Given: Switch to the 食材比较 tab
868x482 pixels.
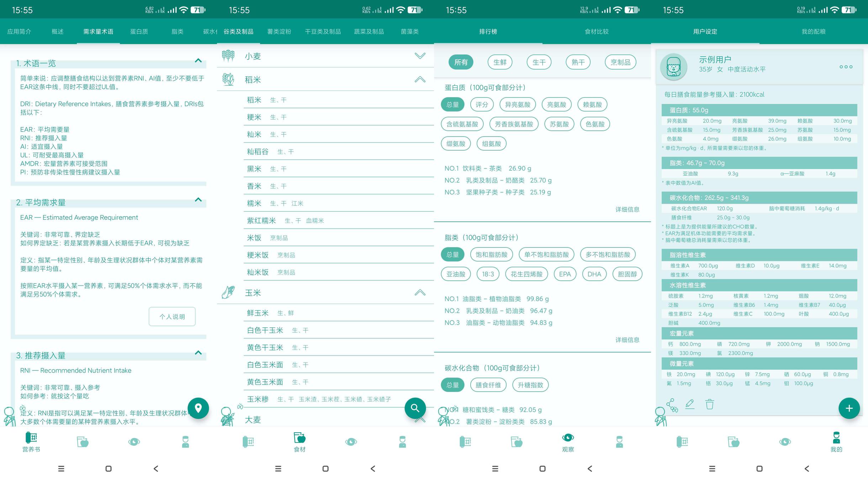Looking at the screenshot, I should click(x=597, y=32).
